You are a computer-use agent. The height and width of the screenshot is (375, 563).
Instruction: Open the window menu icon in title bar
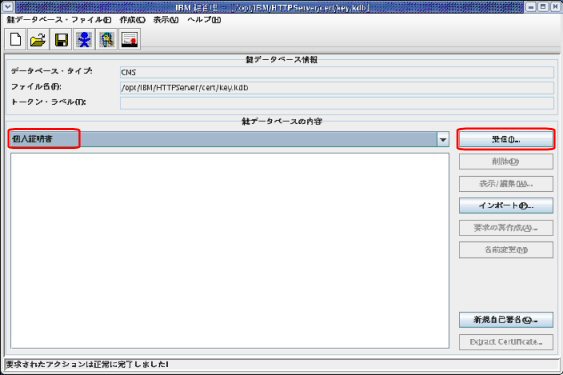8,6
